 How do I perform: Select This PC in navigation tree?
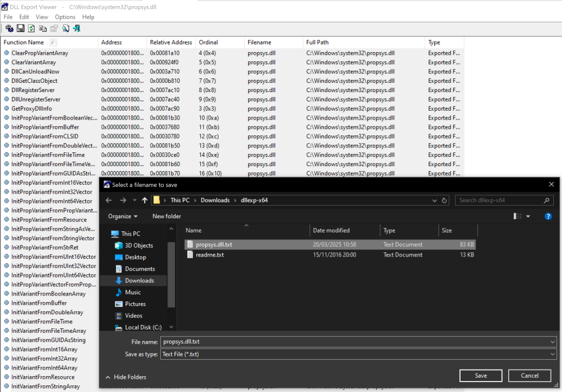(131, 234)
